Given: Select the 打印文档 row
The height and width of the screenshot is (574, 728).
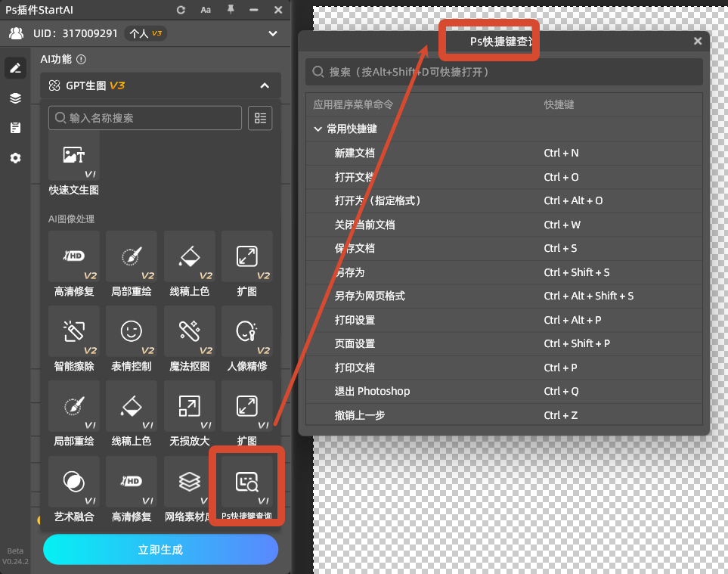Looking at the screenshot, I should tap(503, 368).
